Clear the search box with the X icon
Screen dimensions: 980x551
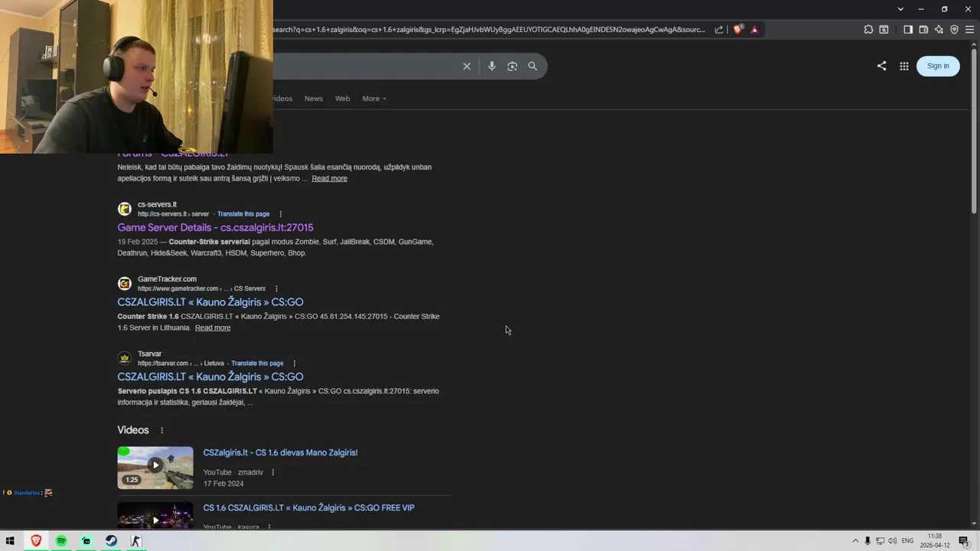(466, 66)
